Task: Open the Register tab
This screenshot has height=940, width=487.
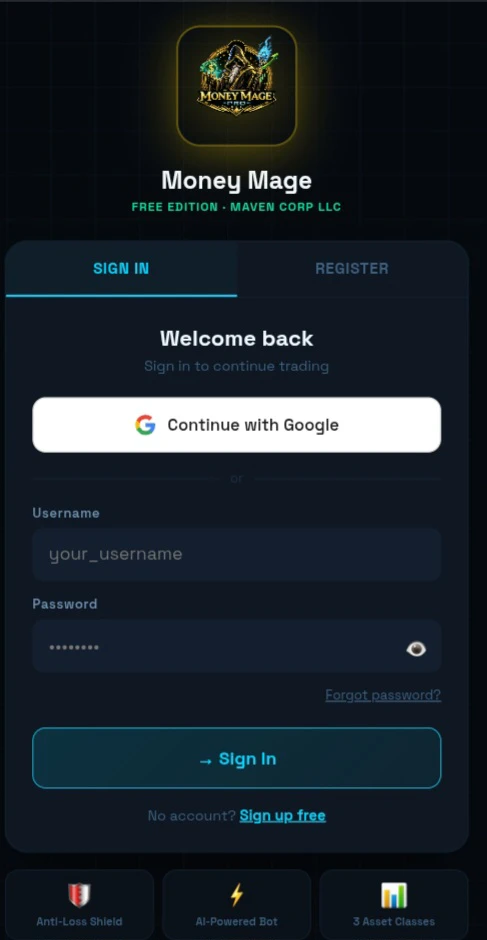Action: click(x=352, y=269)
